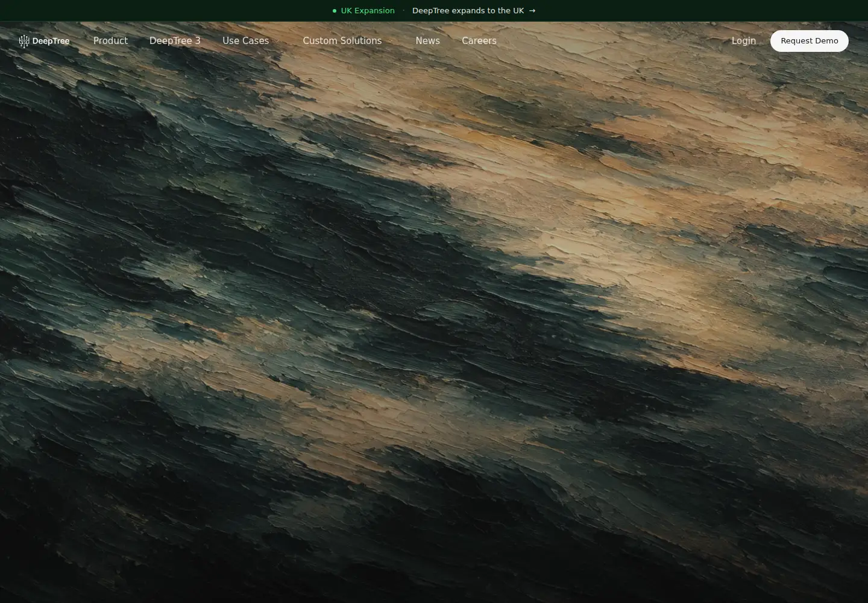Image resolution: width=868 pixels, height=603 pixels.
Task: Click the Request Demo button
Action: coord(810,41)
